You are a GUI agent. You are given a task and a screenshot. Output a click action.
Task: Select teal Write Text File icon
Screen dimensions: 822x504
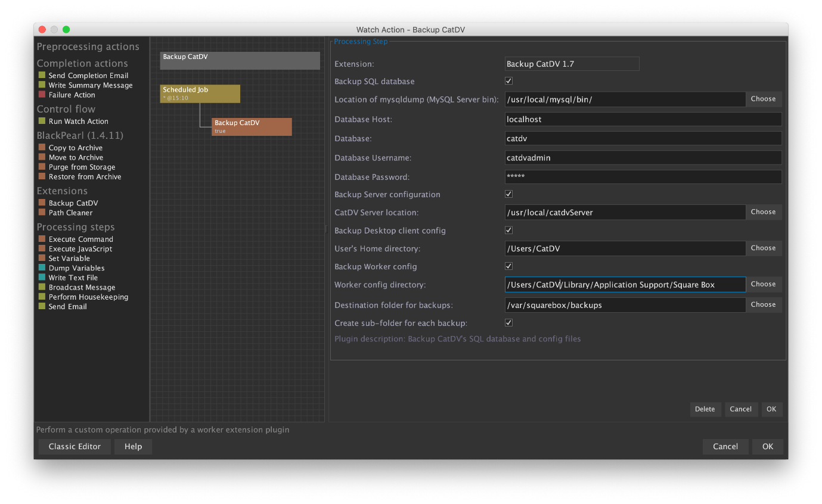tap(42, 277)
